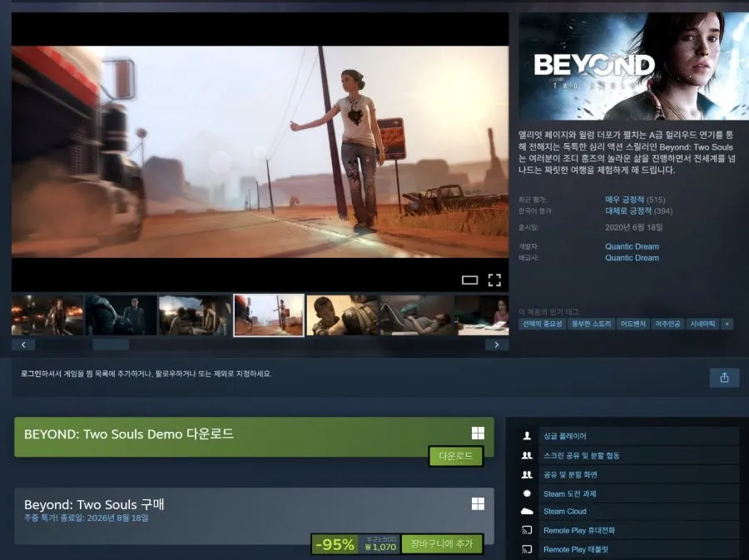Select third thumbnail with crouching figures

[195, 315]
